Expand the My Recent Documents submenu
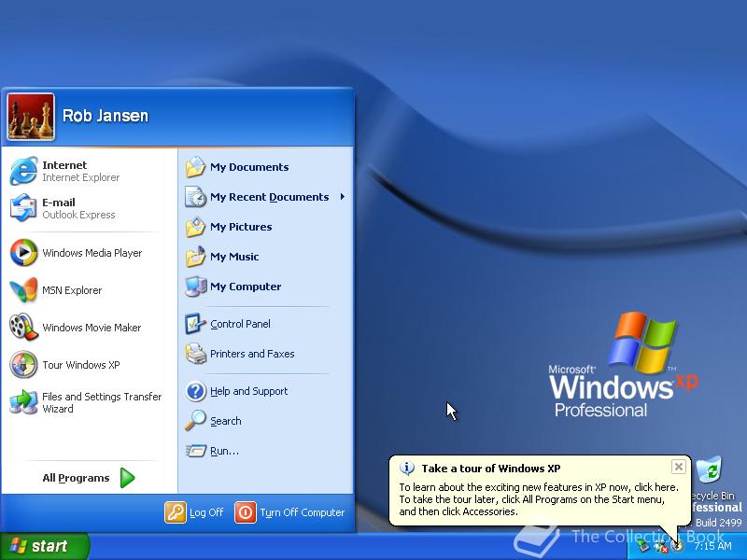Screen dimensions: 747x560 point(266,197)
